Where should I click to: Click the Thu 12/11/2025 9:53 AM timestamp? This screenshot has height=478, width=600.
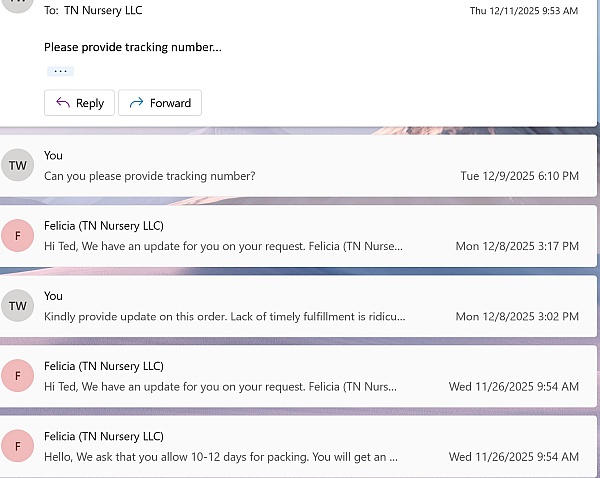pyautogui.click(x=524, y=11)
